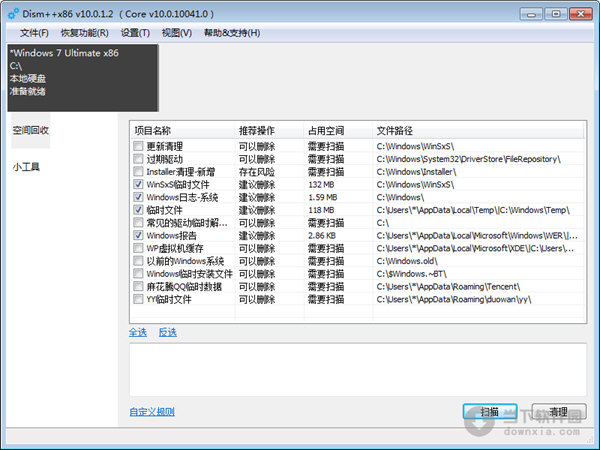Select the 2.86 KB size cell
This screenshot has width=600, height=450.
(322, 235)
